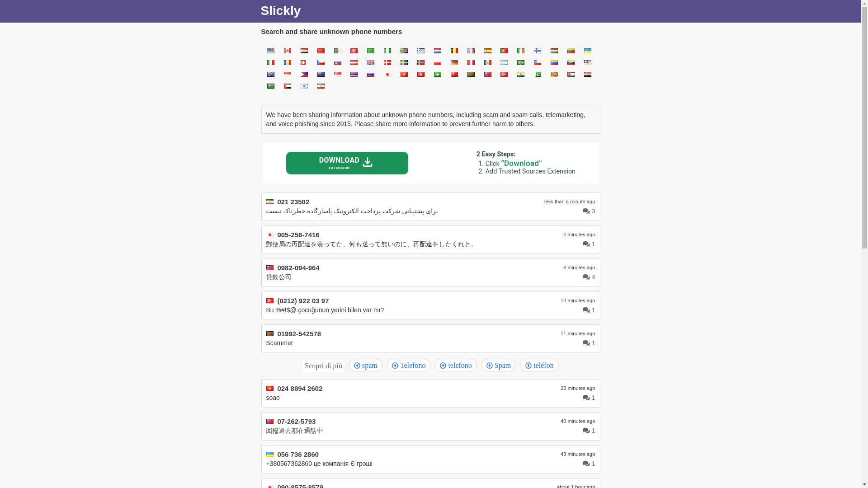
Task: Click the 'Scammer' comment text
Action: click(x=279, y=343)
